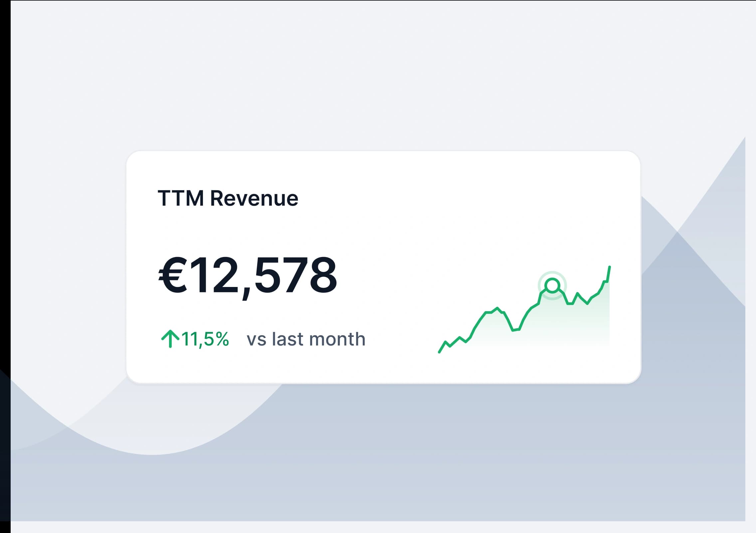This screenshot has height=533, width=756.
Task: Select the "TTM" word in the card title
Action: click(x=180, y=198)
